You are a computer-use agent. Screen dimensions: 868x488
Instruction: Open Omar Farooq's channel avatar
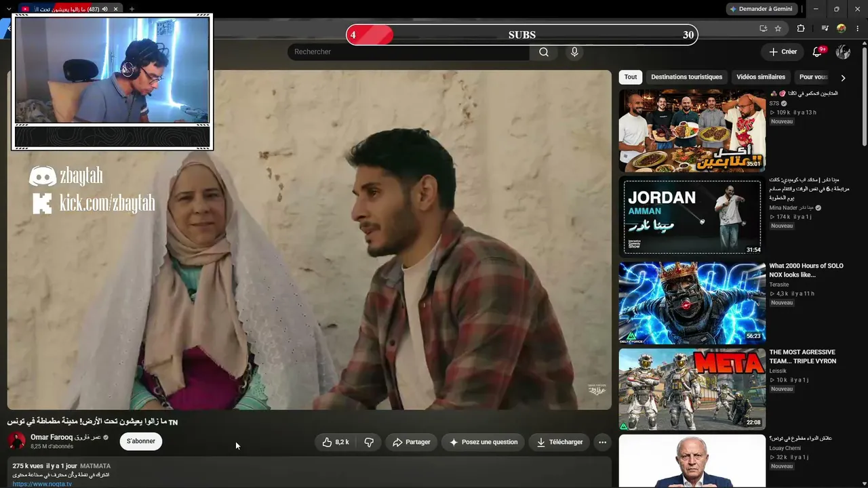tap(17, 441)
